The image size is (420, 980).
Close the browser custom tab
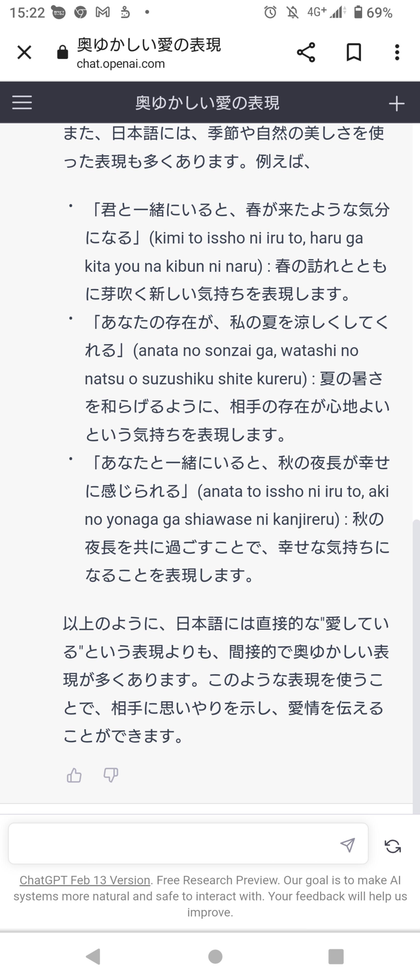click(x=24, y=53)
